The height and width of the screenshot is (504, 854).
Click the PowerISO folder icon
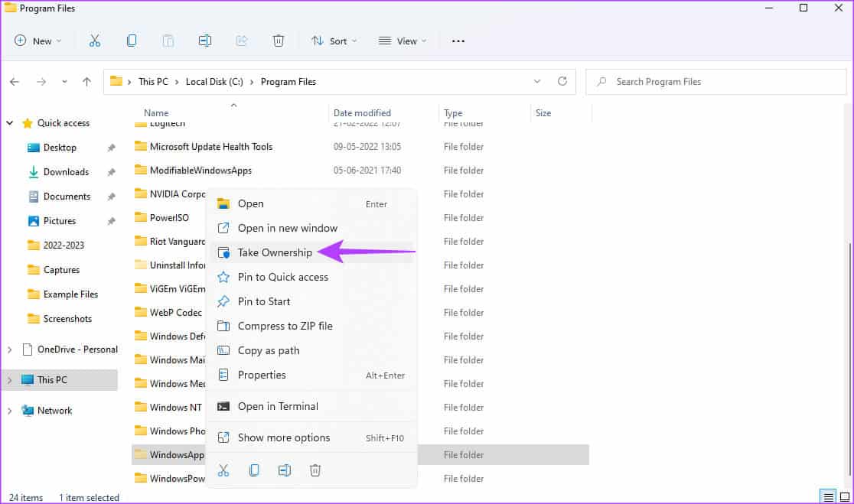click(141, 217)
